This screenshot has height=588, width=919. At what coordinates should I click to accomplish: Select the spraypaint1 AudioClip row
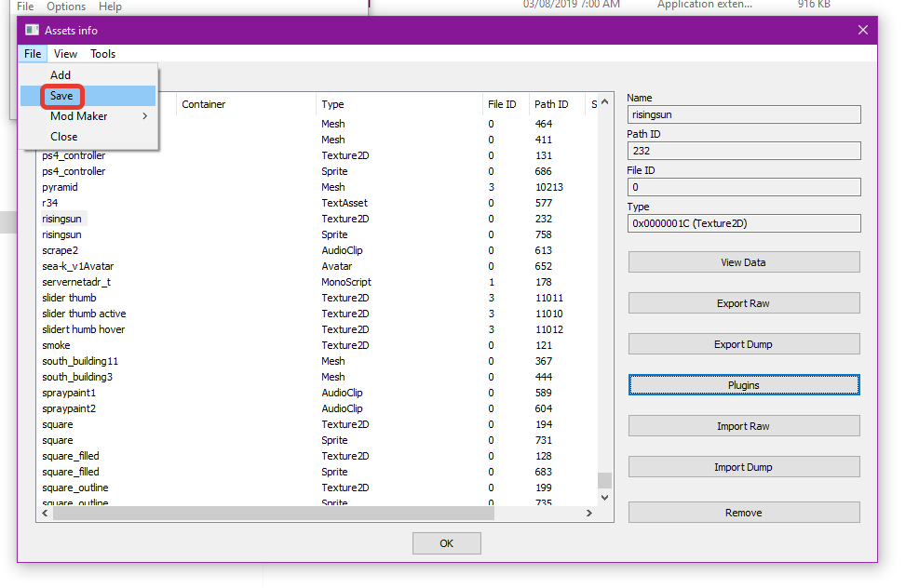(317, 393)
